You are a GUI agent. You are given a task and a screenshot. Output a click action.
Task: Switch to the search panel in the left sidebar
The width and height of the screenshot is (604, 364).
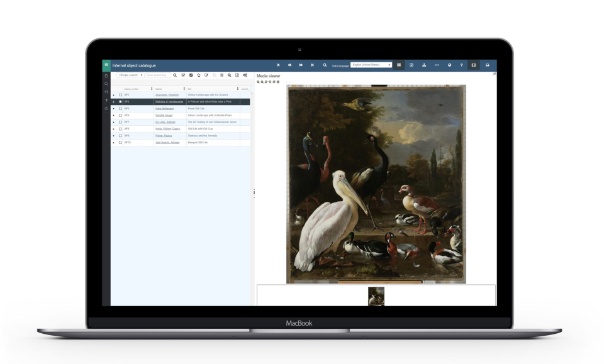(x=106, y=84)
